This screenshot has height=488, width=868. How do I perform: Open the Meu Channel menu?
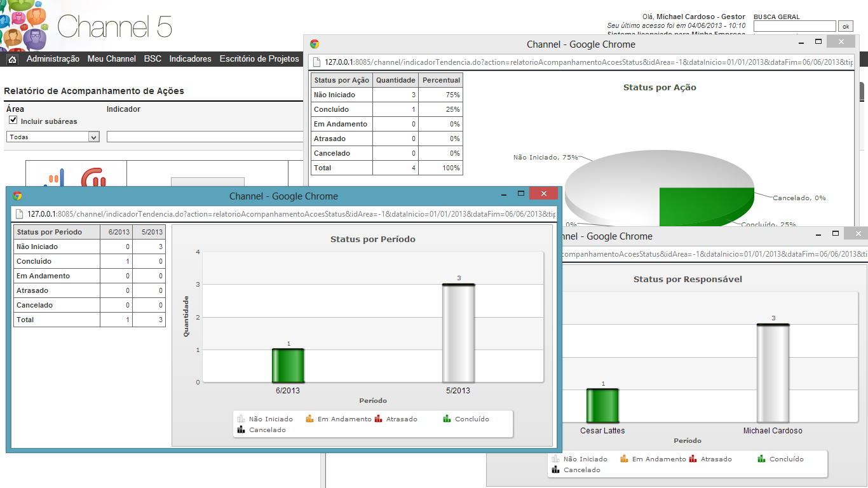pyautogui.click(x=112, y=58)
